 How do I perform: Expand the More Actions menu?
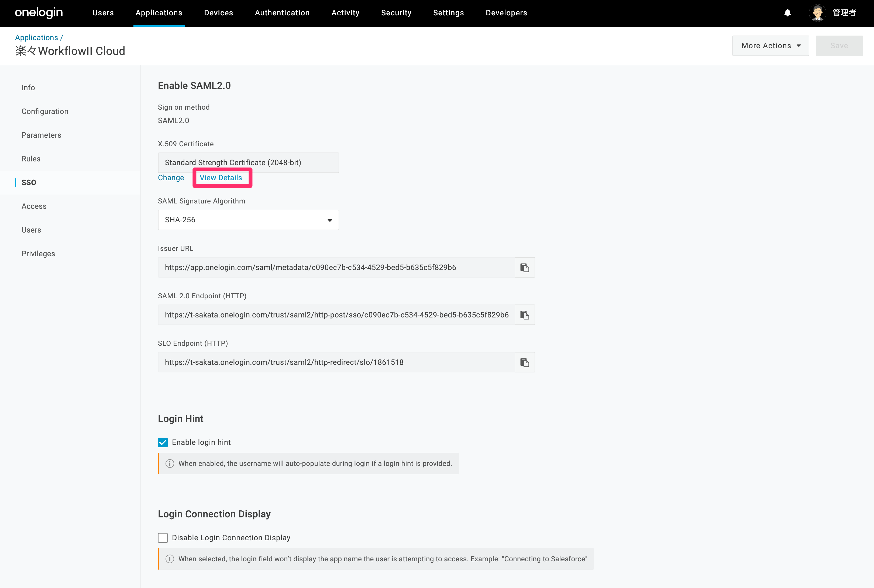point(770,46)
